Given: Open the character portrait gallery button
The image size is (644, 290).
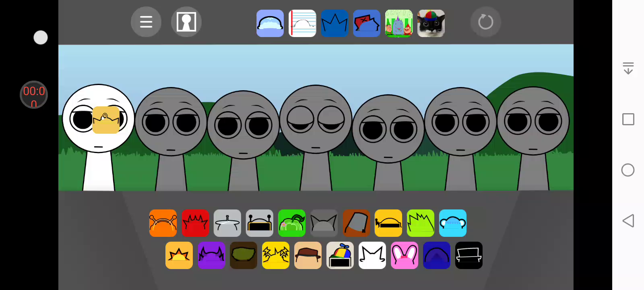Looking at the screenshot, I should point(186,22).
